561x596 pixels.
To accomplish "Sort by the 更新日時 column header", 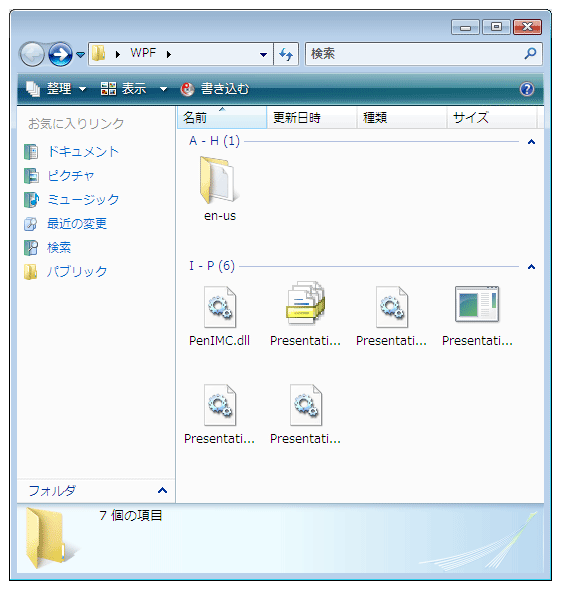I will (312, 117).
